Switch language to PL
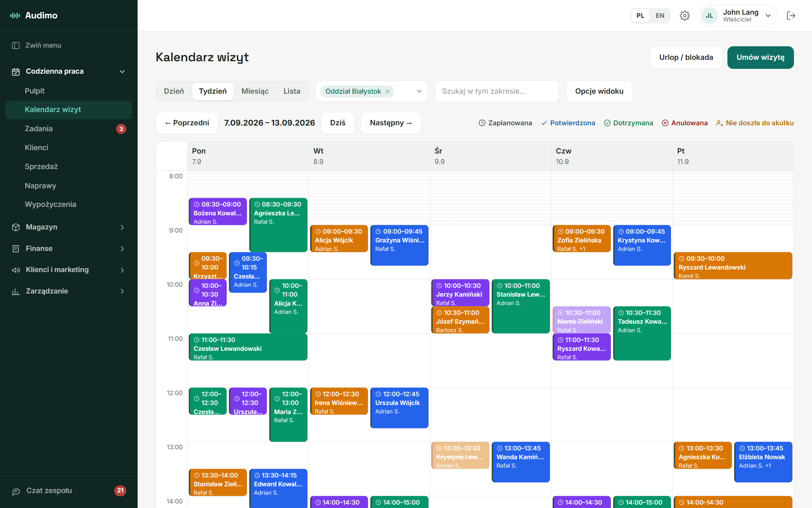The image size is (812, 508). point(640,16)
